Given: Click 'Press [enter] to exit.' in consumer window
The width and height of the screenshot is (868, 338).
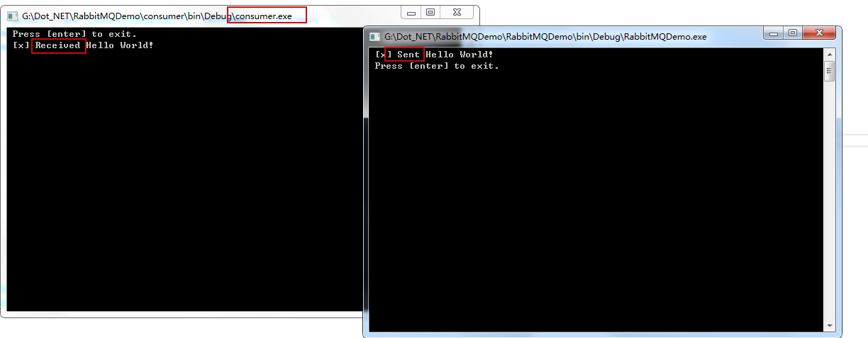Looking at the screenshot, I should [x=74, y=34].
